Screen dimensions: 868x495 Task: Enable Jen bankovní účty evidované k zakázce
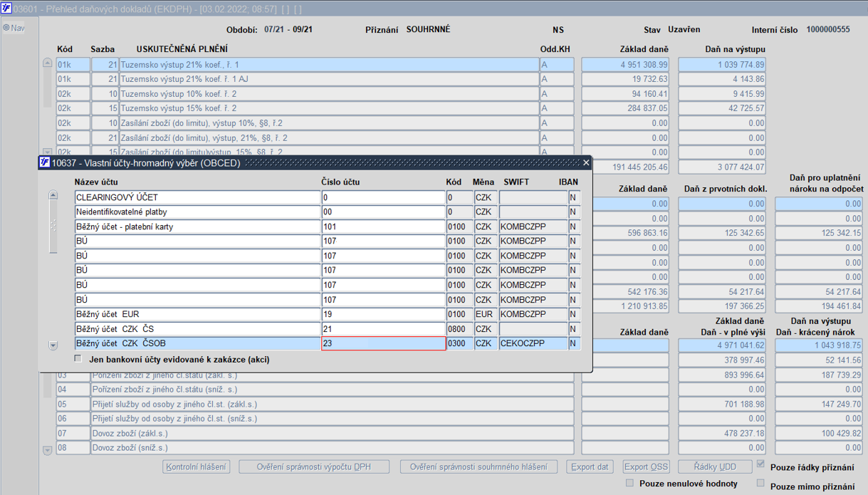[78, 359]
